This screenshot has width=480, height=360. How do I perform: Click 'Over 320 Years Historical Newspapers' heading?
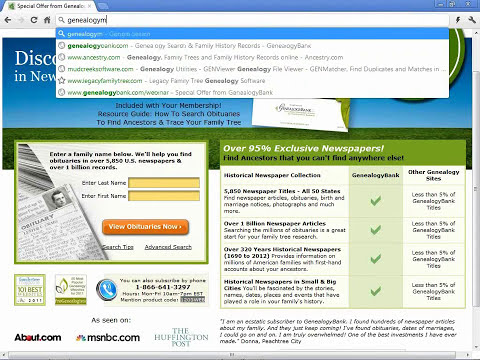tap(282, 249)
